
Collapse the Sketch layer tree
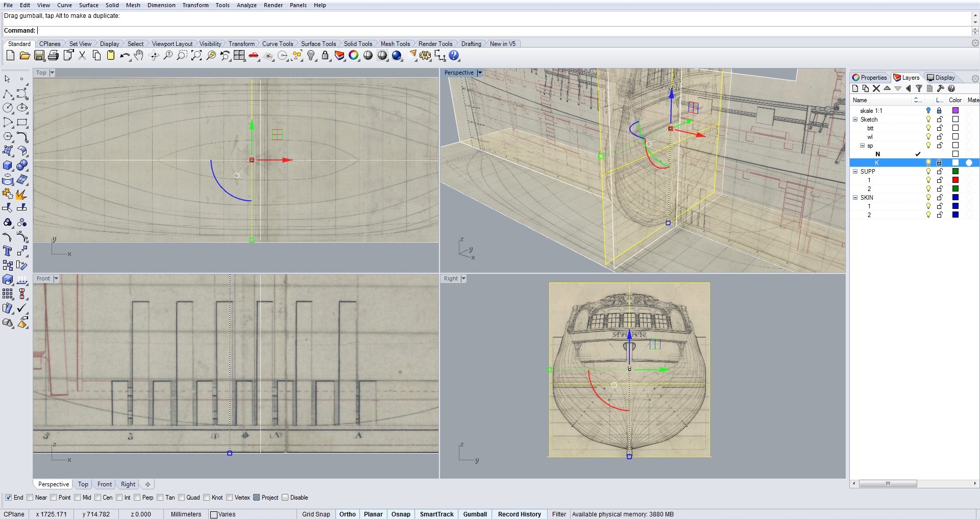pyautogui.click(x=855, y=120)
